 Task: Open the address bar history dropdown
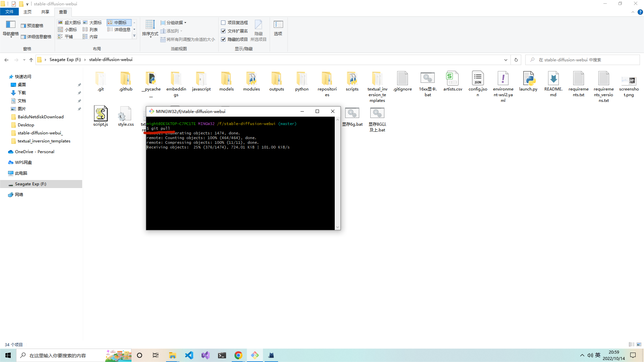505,60
